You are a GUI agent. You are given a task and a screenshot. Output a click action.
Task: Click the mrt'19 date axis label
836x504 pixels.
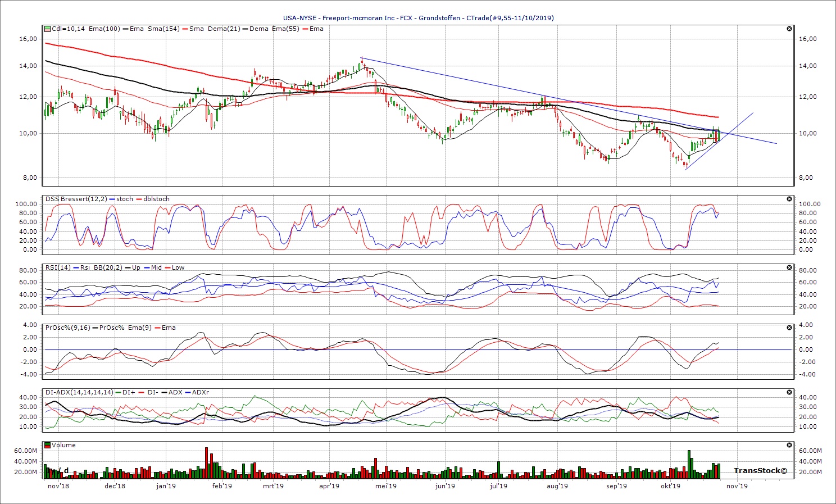pyautogui.click(x=274, y=486)
